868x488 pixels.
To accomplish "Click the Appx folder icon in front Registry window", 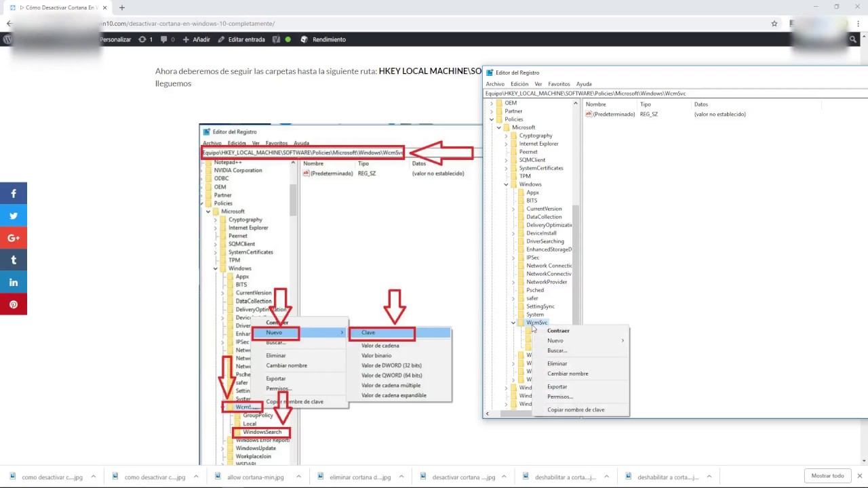I will point(521,192).
